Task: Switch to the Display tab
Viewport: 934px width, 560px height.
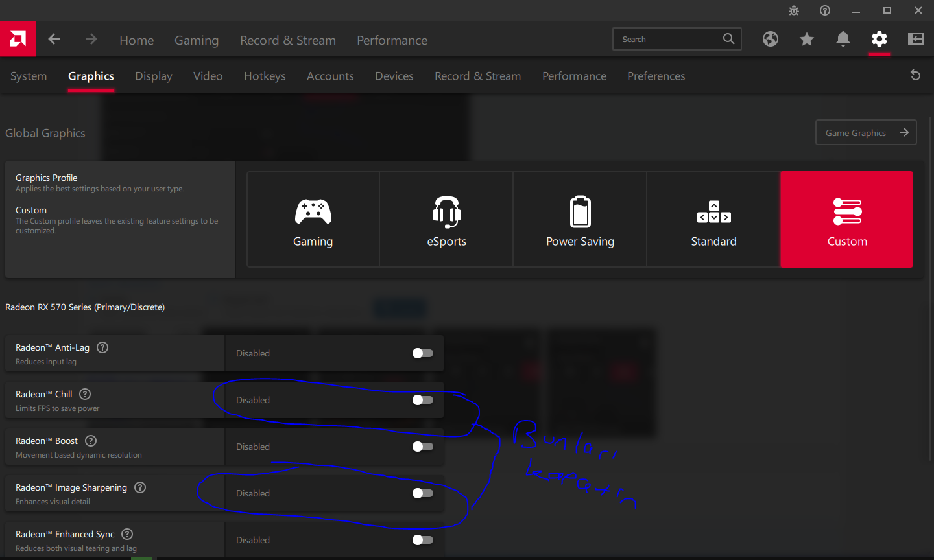Action: 154,76
